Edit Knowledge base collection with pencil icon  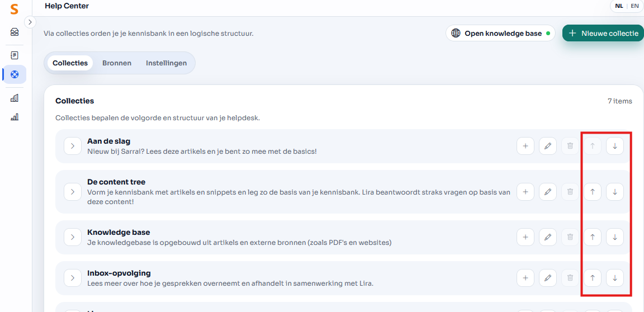click(x=547, y=237)
